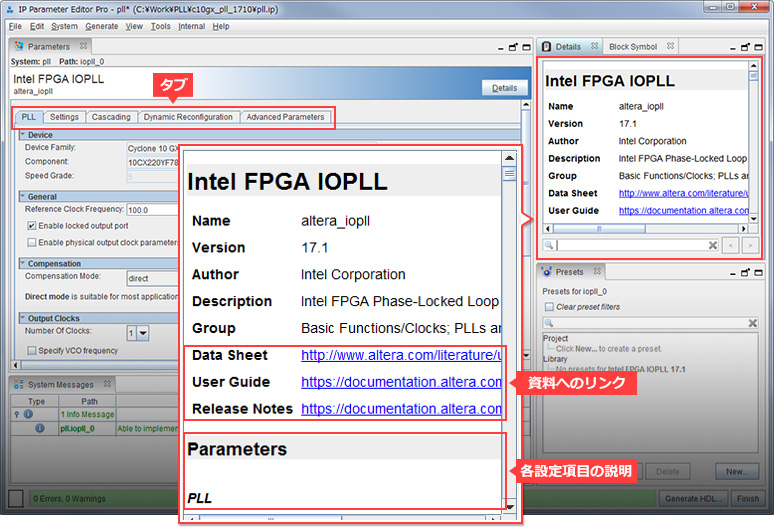The height and width of the screenshot is (527, 774).
Task: Click the Details panel vertical scroll thumb
Action: tap(753, 76)
